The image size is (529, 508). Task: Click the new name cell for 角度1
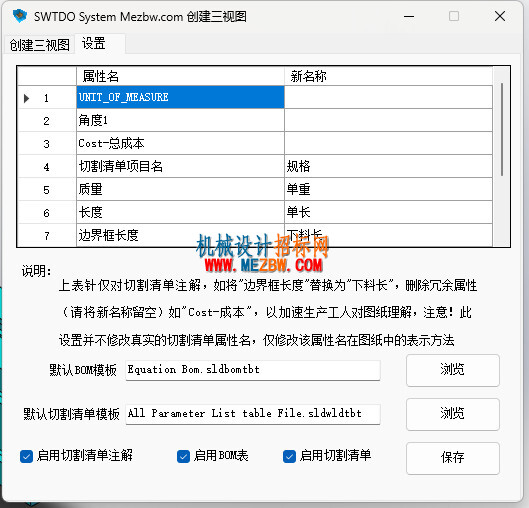[x=388, y=120]
